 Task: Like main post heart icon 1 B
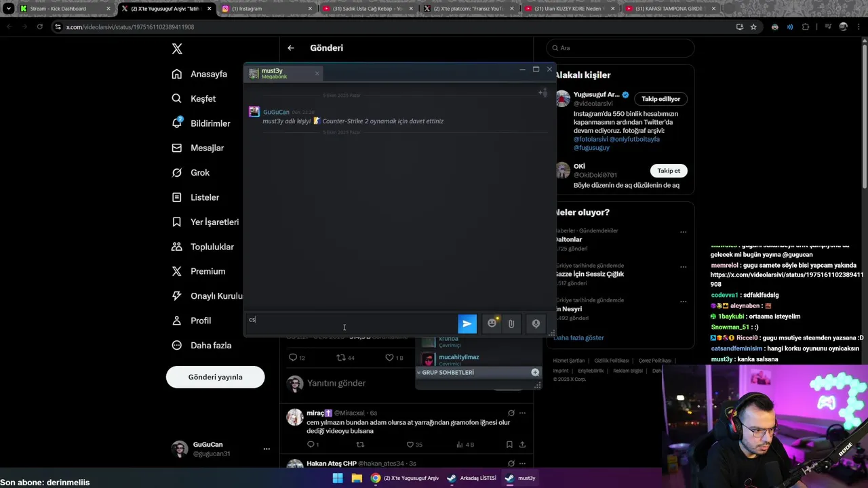point(389,357)
